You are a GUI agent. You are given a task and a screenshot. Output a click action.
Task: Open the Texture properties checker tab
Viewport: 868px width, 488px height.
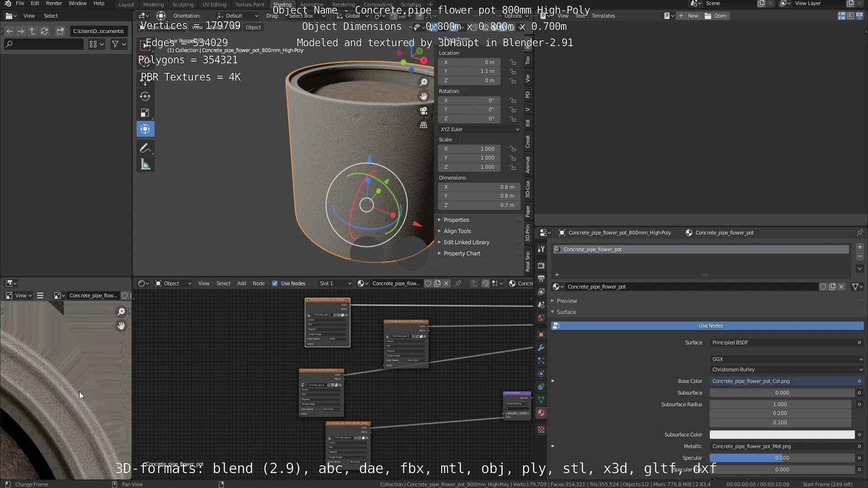(541, 430)
